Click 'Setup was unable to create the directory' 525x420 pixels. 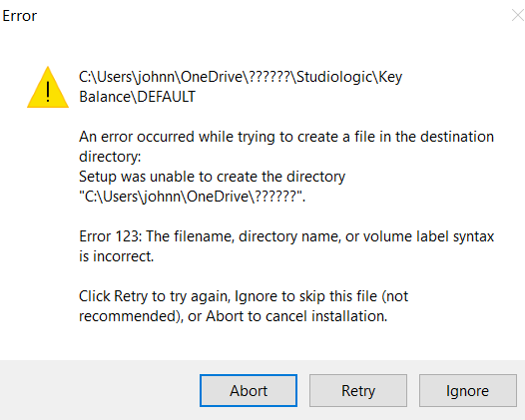click(x=212, y=177)
